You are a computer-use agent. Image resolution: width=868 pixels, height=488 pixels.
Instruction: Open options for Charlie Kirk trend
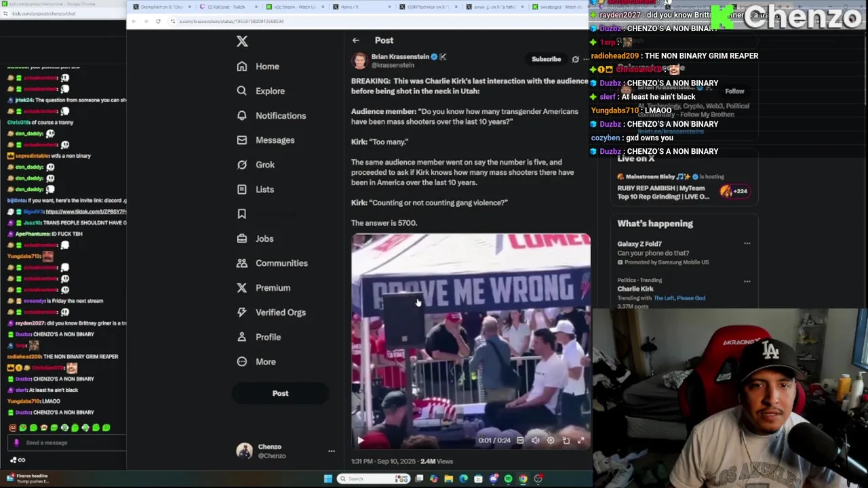pyautogui.click(x=747, y=281)
